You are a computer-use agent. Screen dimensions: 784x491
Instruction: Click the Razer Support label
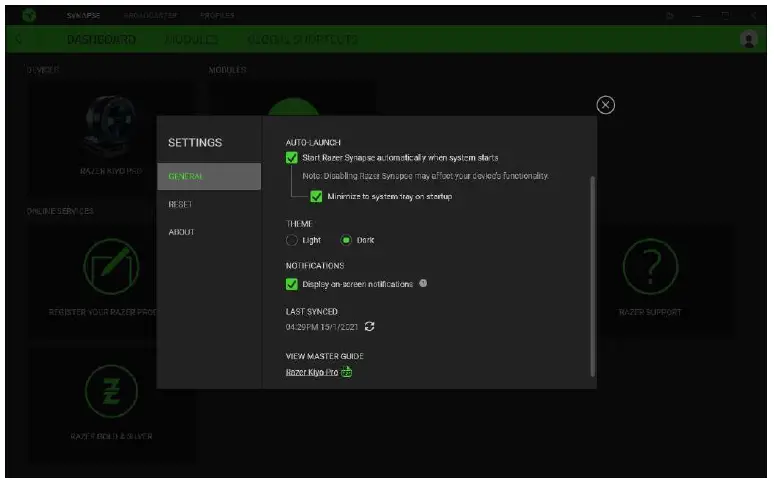650,312
